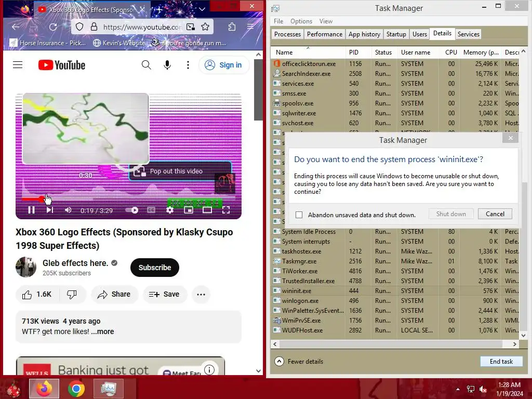Click the Firefox URL address field
532x399 pixels.
(x=142, y=27)
